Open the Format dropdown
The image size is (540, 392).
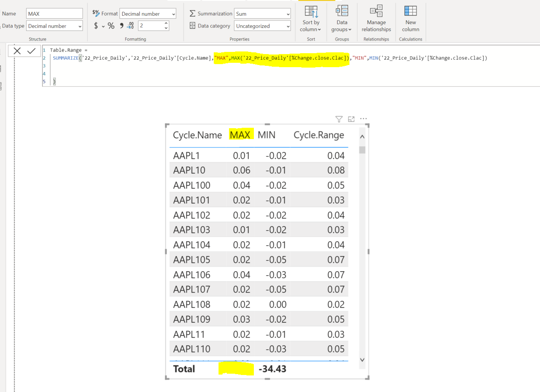148,14
